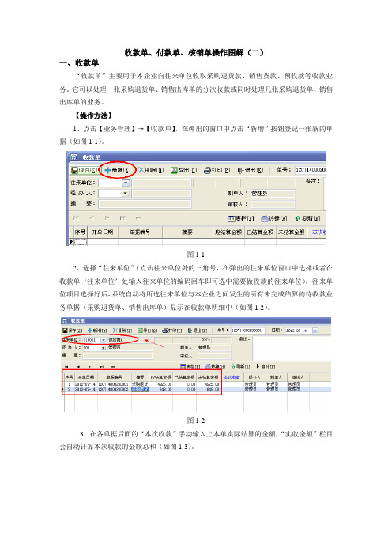Viewport: 392px width, 555px height.
Task: Click the 制单人 field showing 管理员 in Figure 1-1
Action: coord(273,193)
